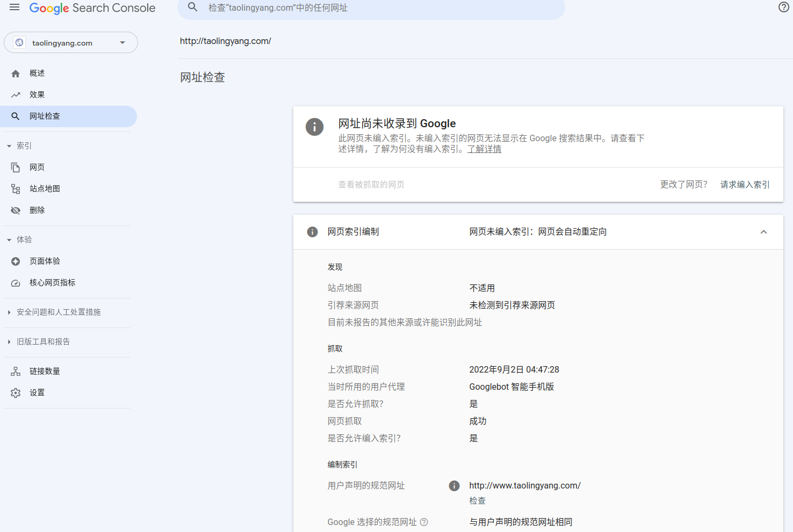Click http://www.taolingyang.com/ canonical URL text
Viewport: 793px width, 532px height.
[525, 486]
